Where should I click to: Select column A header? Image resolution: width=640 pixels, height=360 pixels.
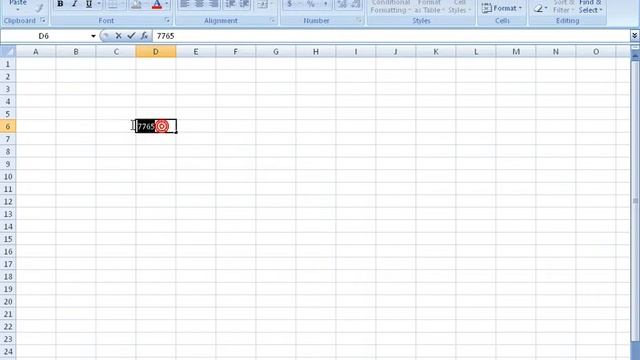pos(36,51)
